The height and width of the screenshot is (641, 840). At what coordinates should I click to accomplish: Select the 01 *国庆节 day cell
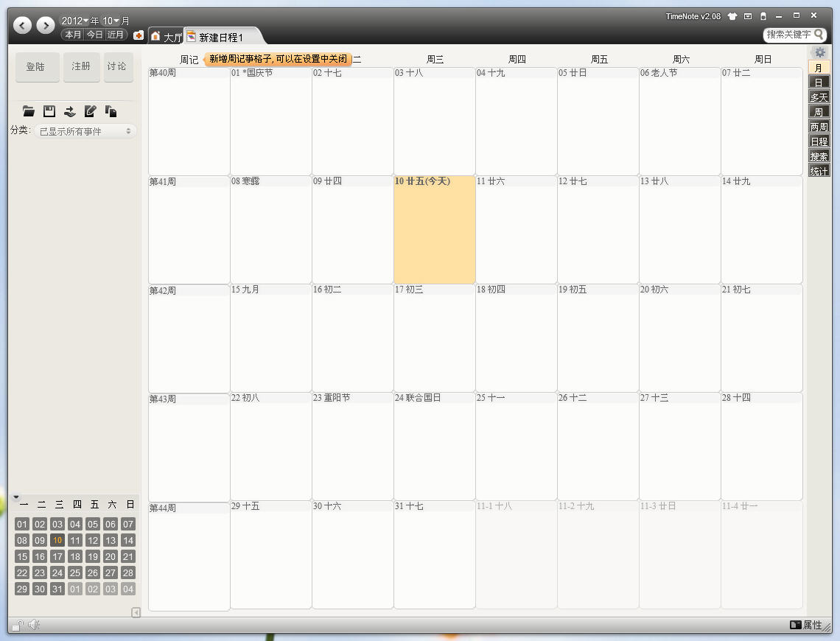click(x=271, y=121)
